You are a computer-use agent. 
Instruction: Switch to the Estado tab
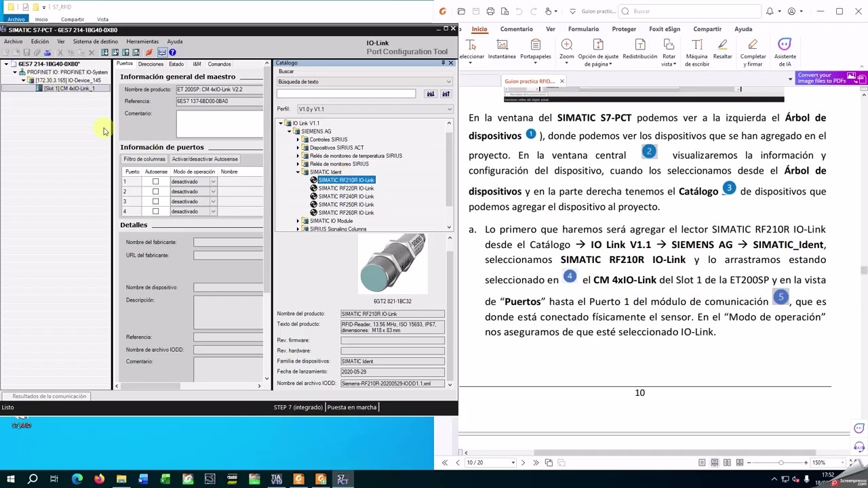coord(176,64)
